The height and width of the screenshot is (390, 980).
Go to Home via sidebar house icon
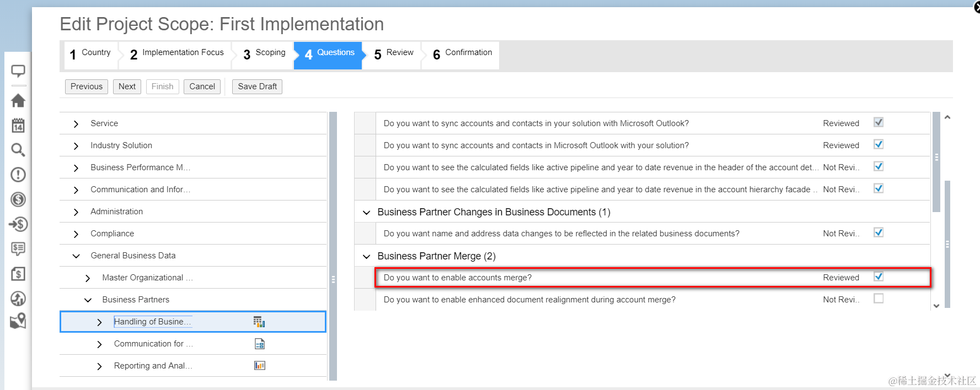pos(18,100)
